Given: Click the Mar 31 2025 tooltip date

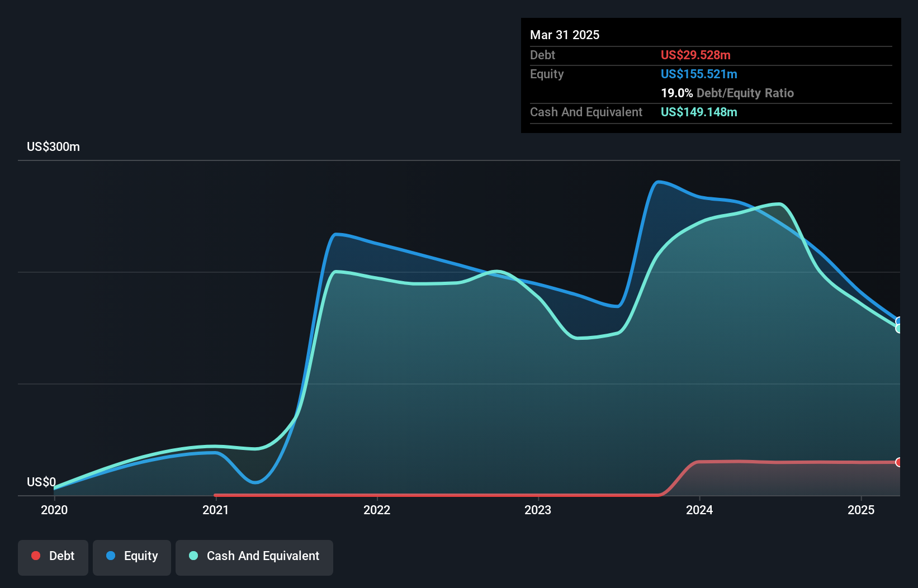Looking at the screenshot, I should pos(565,35).
